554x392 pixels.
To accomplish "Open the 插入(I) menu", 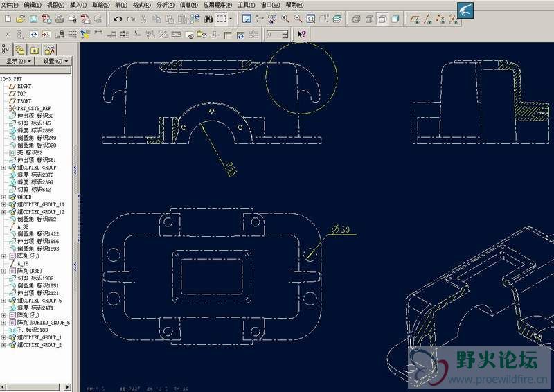I will [x=78, y=5].
